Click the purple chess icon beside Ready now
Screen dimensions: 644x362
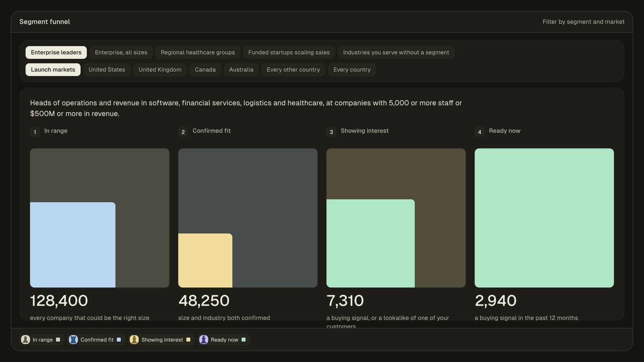tap(204, 339)
